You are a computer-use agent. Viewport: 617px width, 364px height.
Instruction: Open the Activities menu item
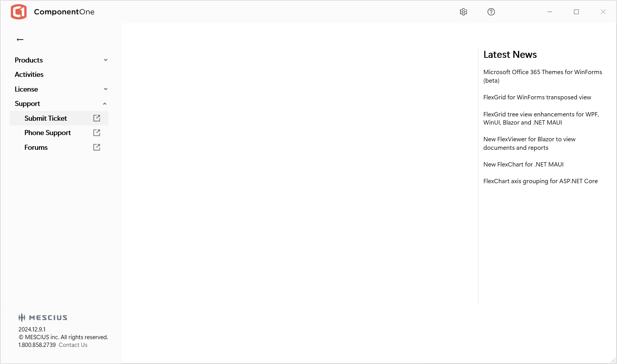tap(29, 75)
